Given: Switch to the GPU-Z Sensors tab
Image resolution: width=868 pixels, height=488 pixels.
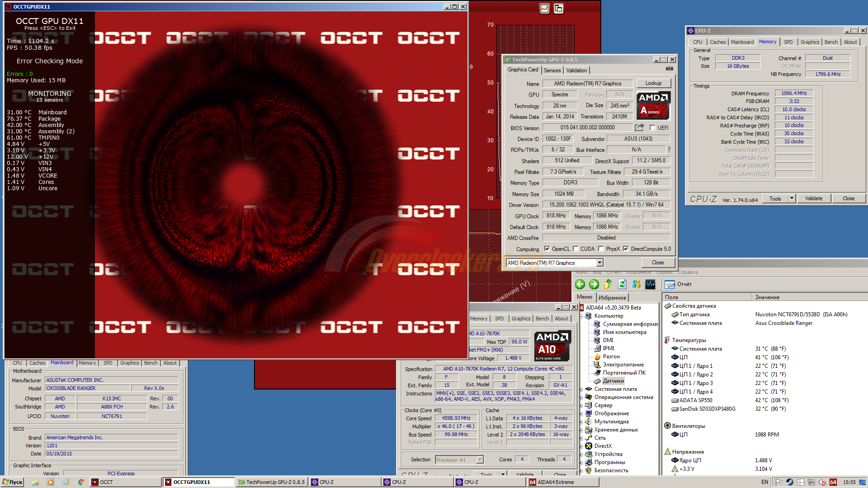Looking at the screenshot, I should (x=552, y=70).
